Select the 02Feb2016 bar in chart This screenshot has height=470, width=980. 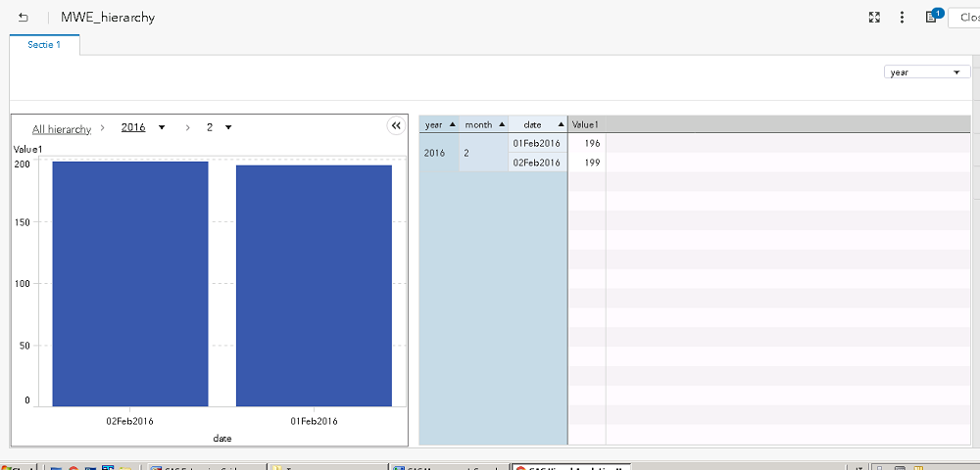pyautogui.click(x=129, y=283)
